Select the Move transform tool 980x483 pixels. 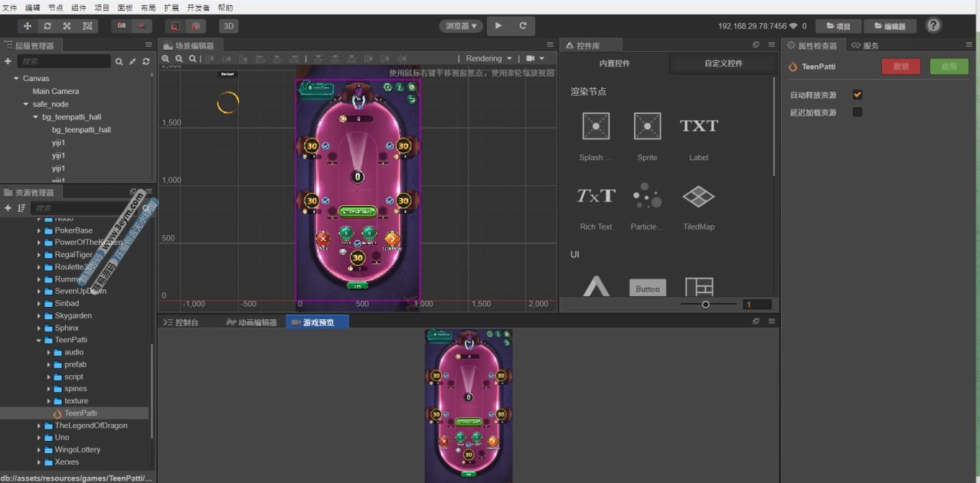pyautogui.click(x=28, y=26)
